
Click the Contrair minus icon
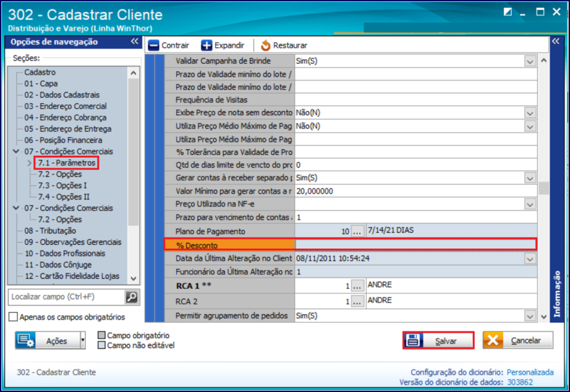click(153, 46)
